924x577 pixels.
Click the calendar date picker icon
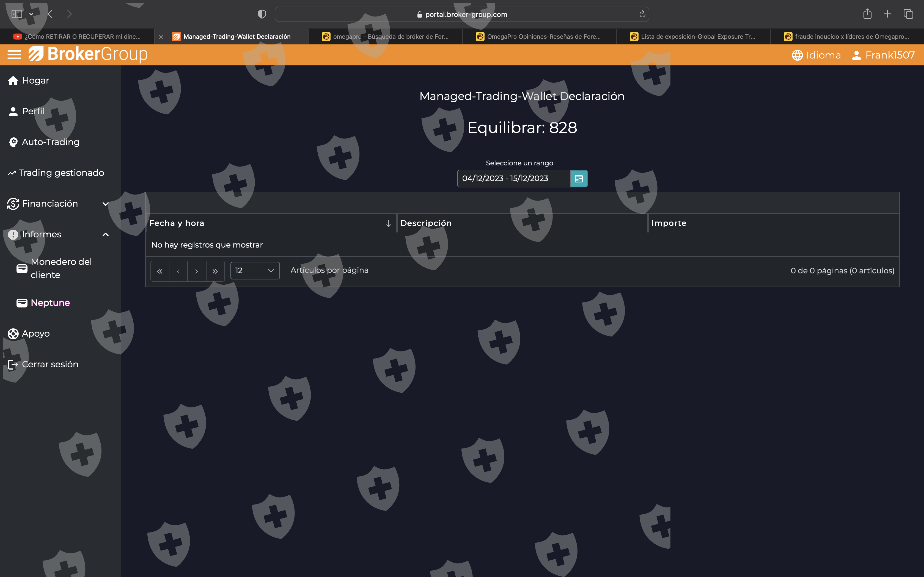pos(578,179)
